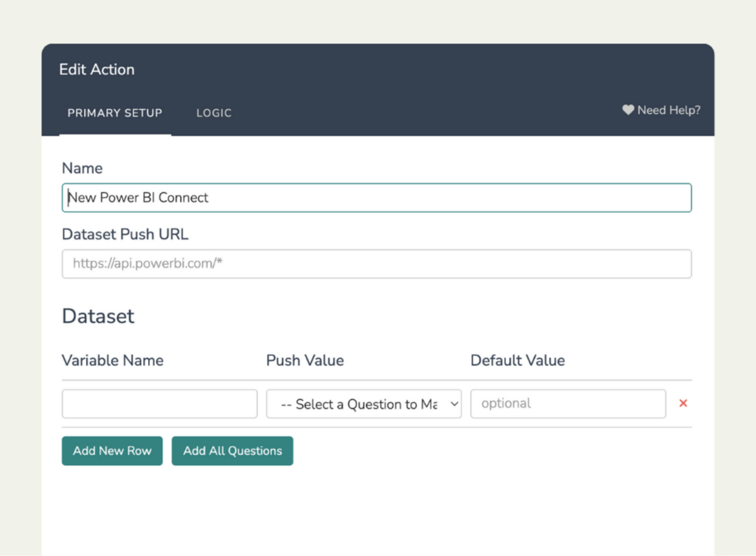Switch to the LOGIC tab
Screen dimensions: 756x556
click(214, 113)
